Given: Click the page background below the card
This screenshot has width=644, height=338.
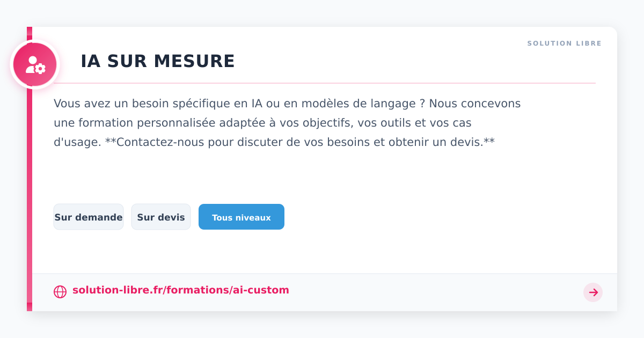Looking at the screenshot, I should click(x=322, y=326).
